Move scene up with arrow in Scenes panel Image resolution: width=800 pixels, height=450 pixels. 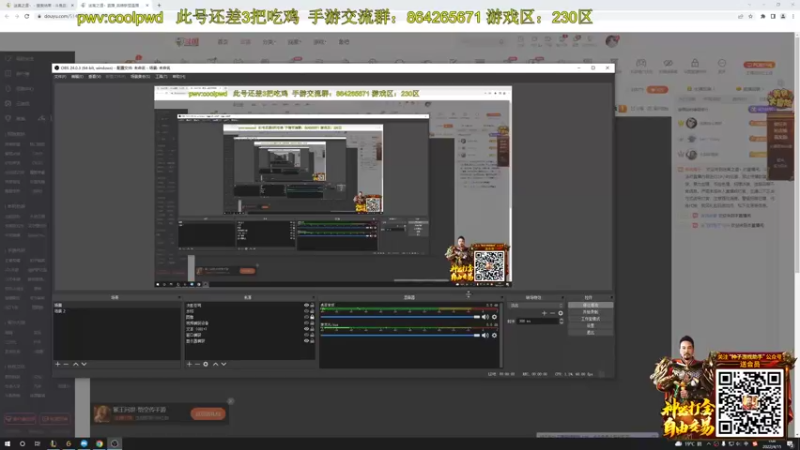(x=76, y=364)
